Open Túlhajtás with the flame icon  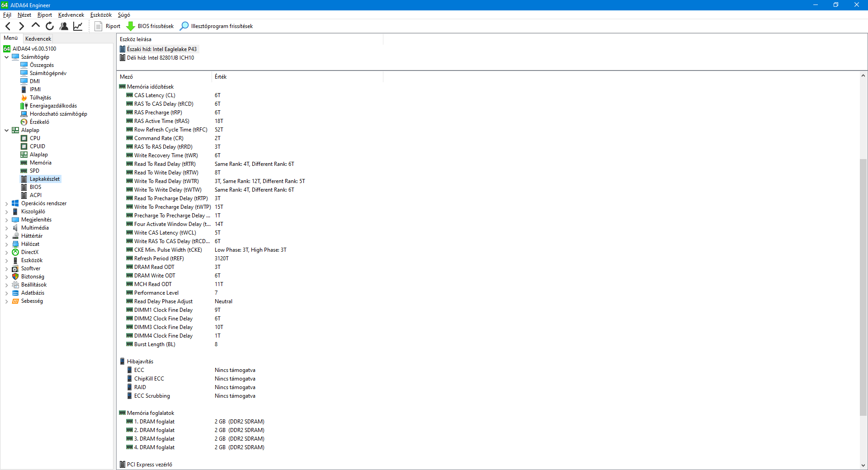pos(40,98)
